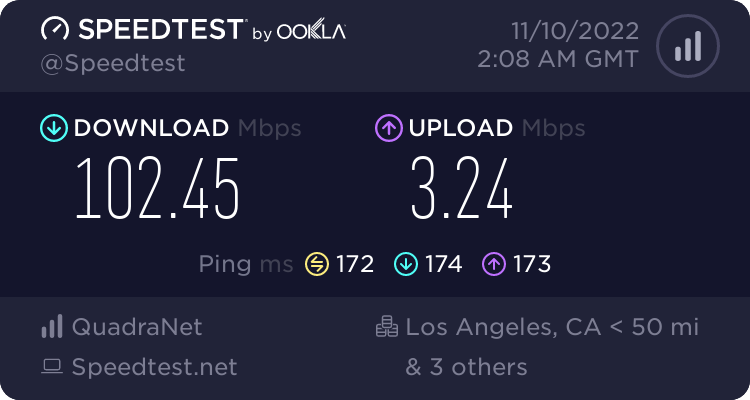The height and width of the screenshot is (400, 750).
Task: Click the SPEEDTEST title text
Action: click(158, 30)
